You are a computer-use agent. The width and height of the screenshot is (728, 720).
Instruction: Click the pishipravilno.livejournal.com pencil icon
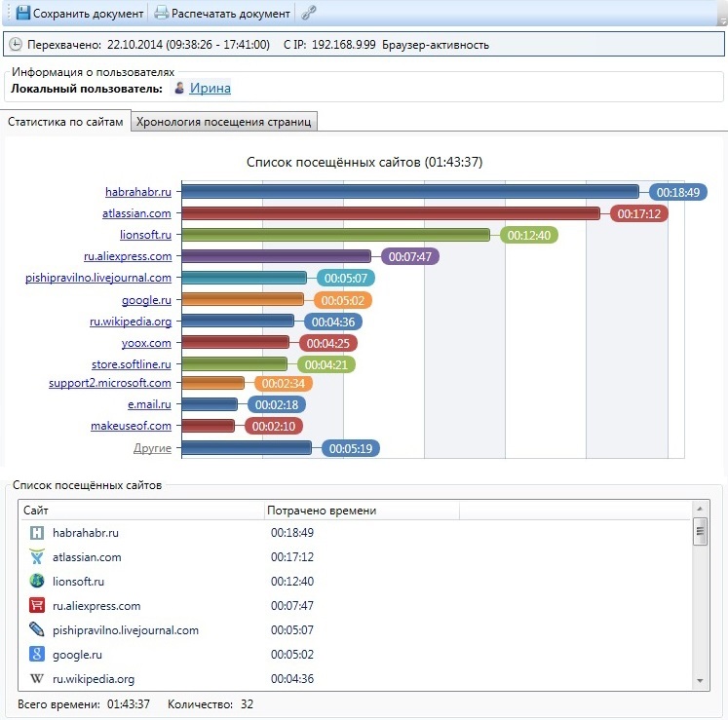coord(37,629)
